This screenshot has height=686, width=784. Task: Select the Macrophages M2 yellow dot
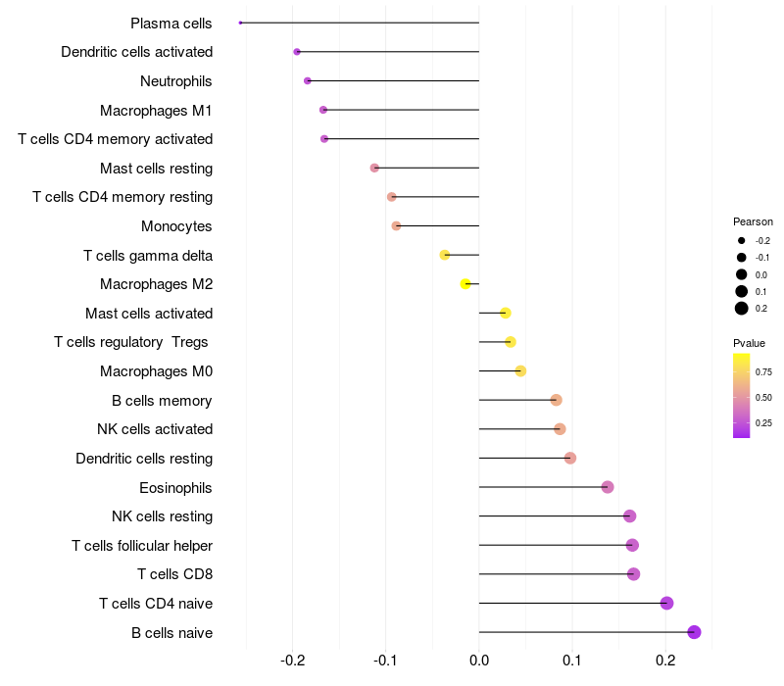coord(465,284)
